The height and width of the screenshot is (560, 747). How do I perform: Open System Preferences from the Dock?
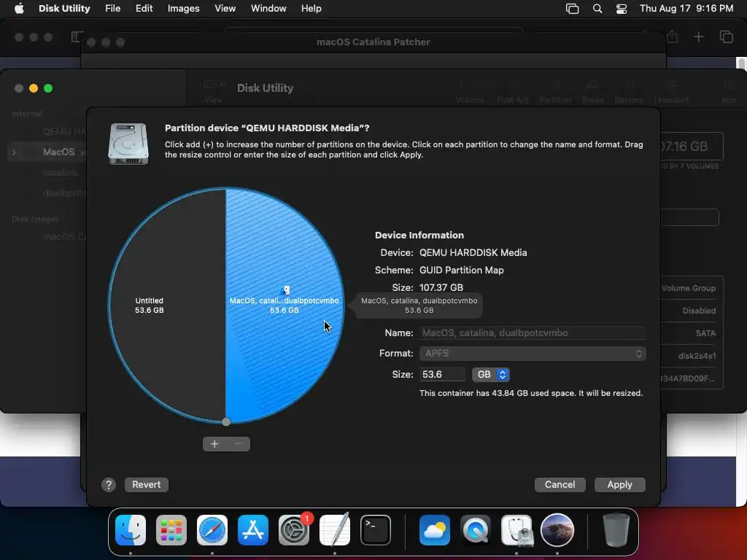(x=294, y=530)
